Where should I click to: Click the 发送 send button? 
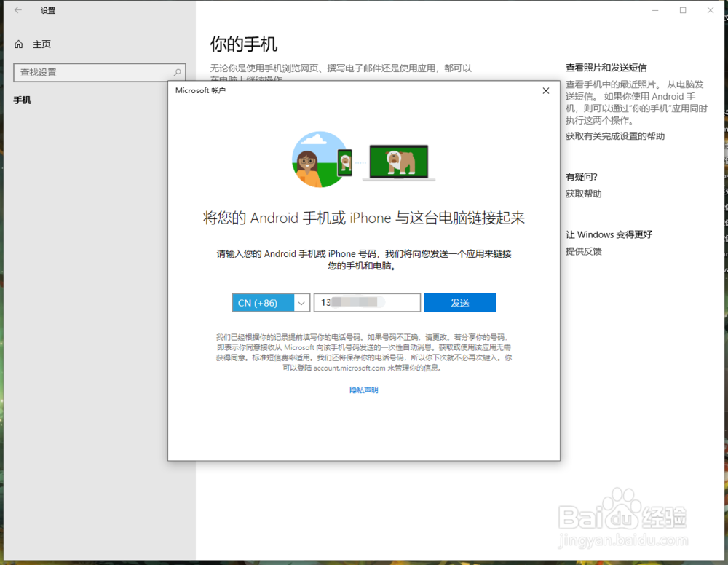(459, 303)
